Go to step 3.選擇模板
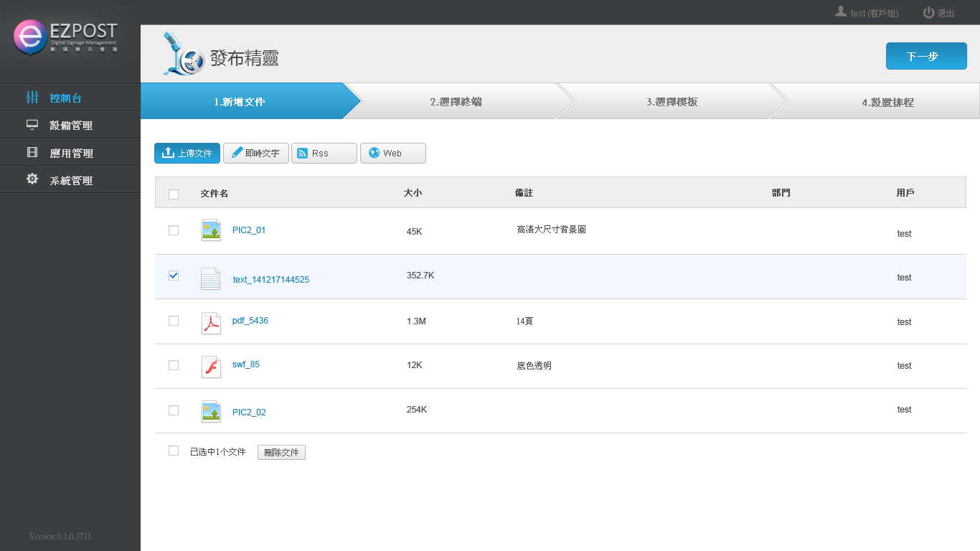The width and height of the screenshot is (980, 551). pos(672,101)
